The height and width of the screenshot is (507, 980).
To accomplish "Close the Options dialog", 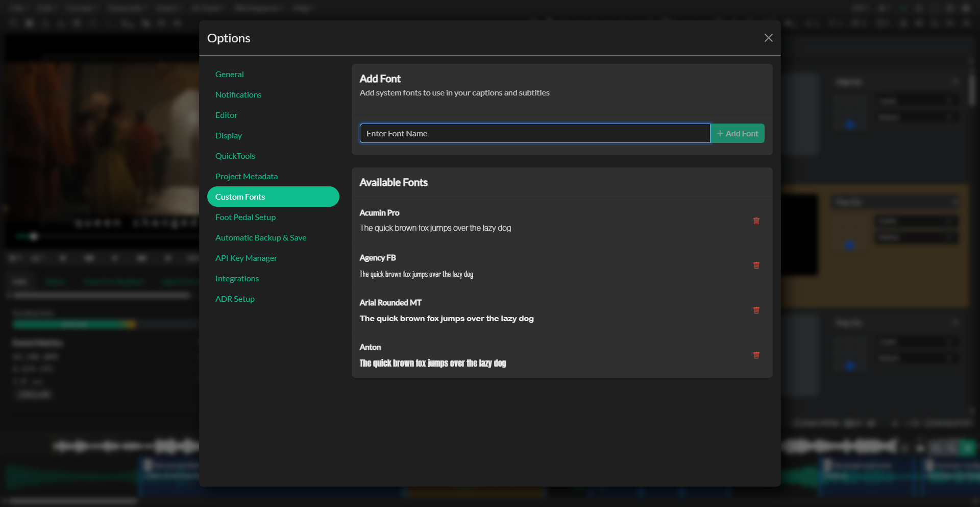I will pyautogui.click(x=768, y=38).
